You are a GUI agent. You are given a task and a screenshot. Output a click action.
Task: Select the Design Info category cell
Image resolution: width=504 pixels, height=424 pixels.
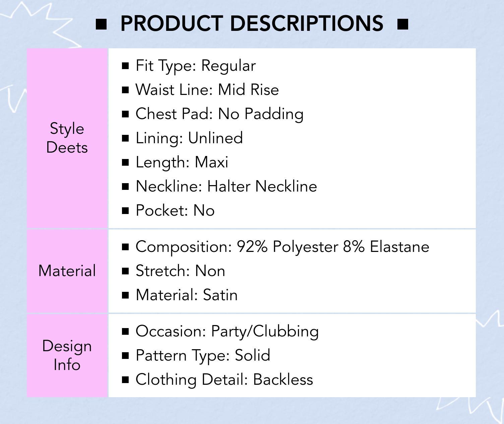(67, 356)
